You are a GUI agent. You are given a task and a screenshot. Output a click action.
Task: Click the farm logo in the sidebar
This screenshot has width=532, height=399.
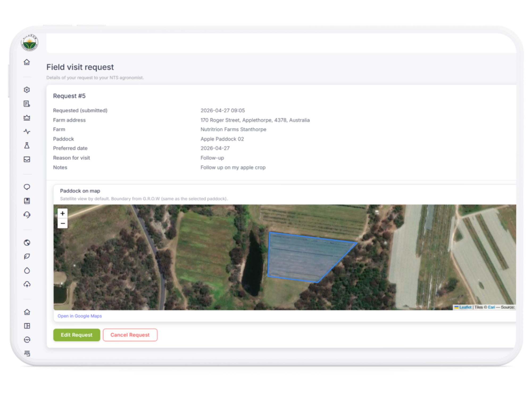(x=30, y=43)
